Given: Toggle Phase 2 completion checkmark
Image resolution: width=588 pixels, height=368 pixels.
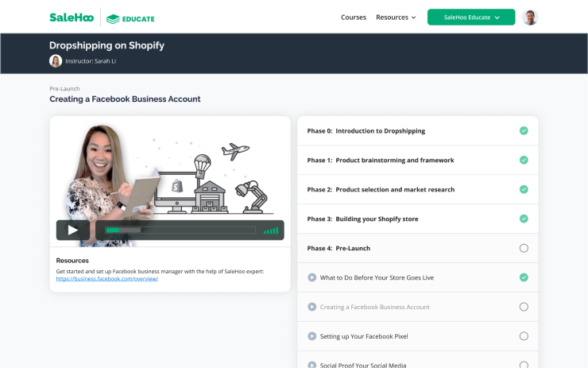Looking at the screenshot, I should click(524, 189).
